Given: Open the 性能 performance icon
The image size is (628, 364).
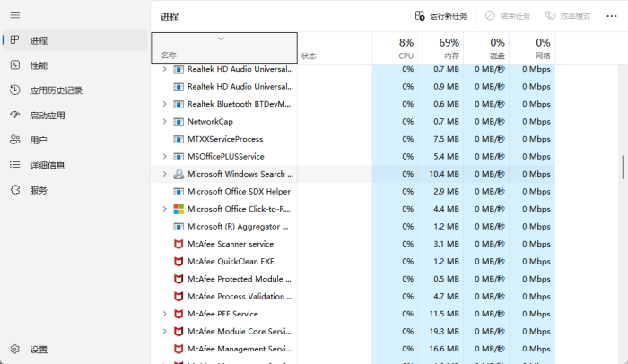Looking at the screenshot, I should pyautogui.click(x=15, y=65).
